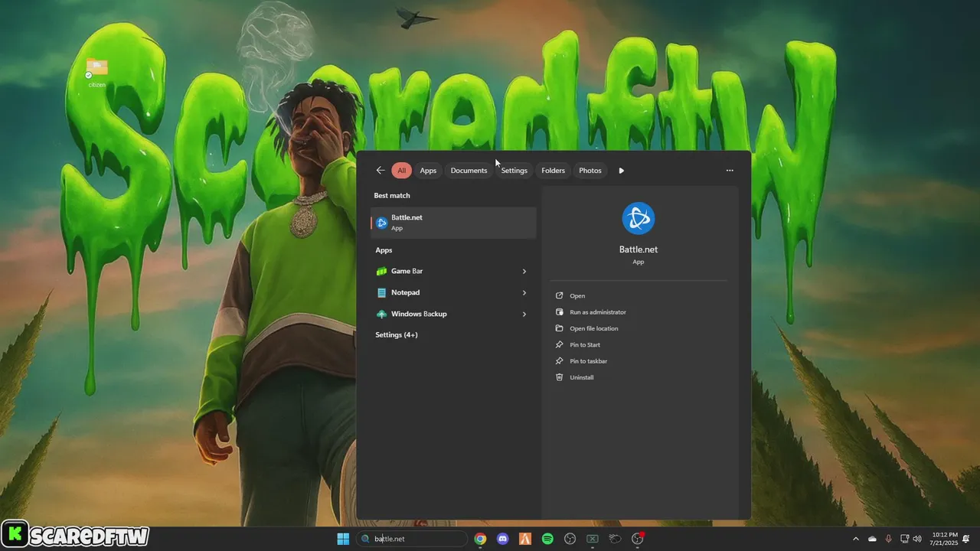Click the Battle.net icon in best match
This screenshot has height=551, width=980.
381,223
